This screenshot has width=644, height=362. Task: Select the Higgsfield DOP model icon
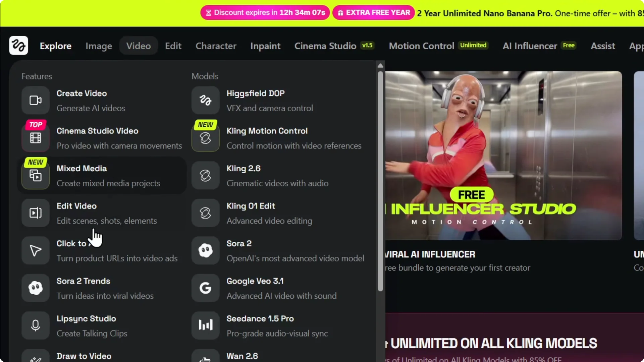[x=205, y=100]
